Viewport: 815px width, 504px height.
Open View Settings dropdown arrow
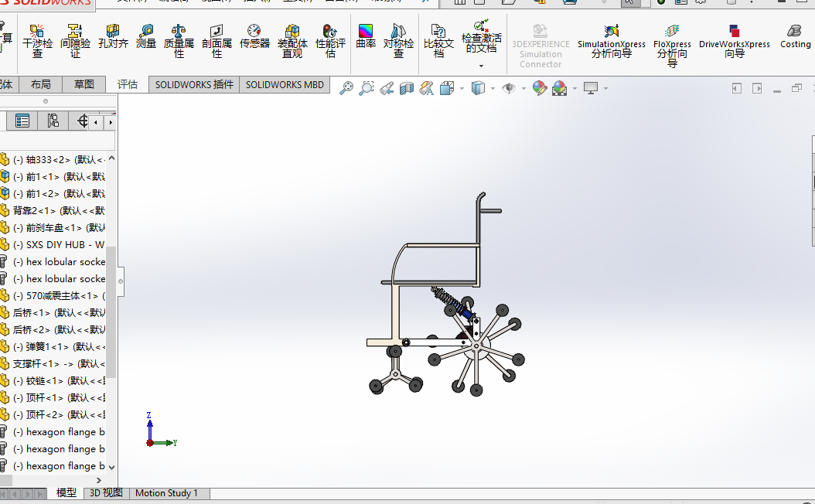point(605,88)
